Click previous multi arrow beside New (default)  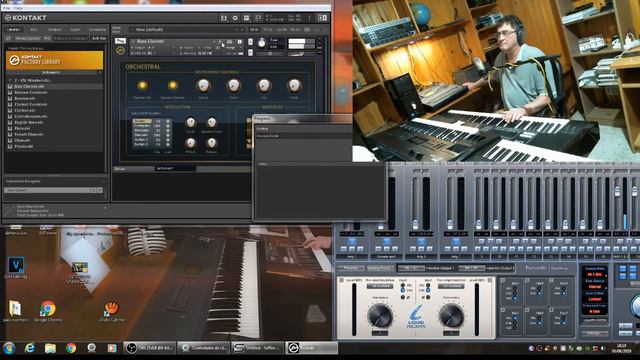[x=236, y=30]
